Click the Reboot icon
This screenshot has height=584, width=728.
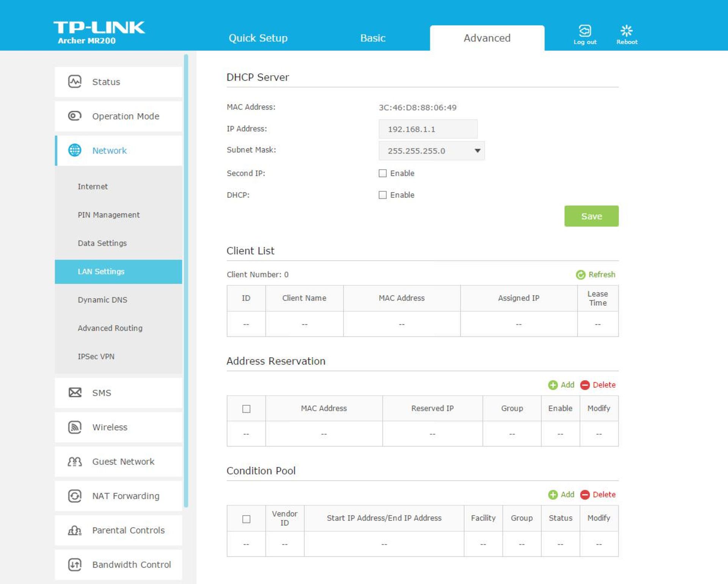[x=626, y=31]
